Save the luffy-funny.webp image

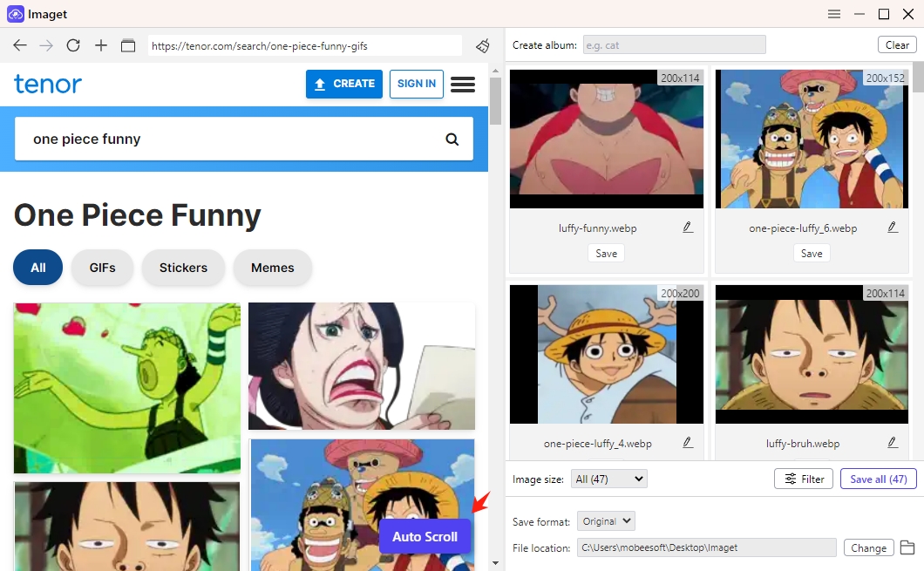tap(607, 254)
